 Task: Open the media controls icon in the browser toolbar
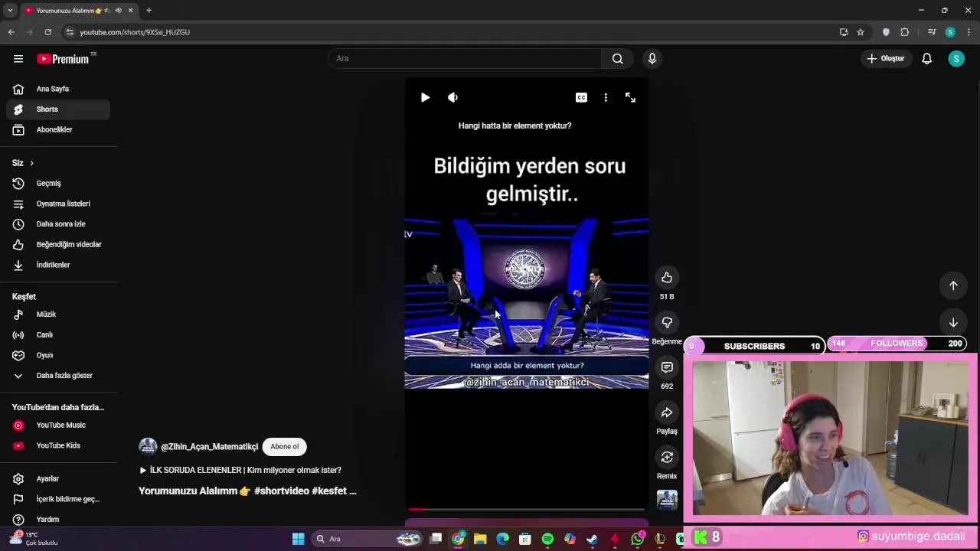tap(932, 32)
